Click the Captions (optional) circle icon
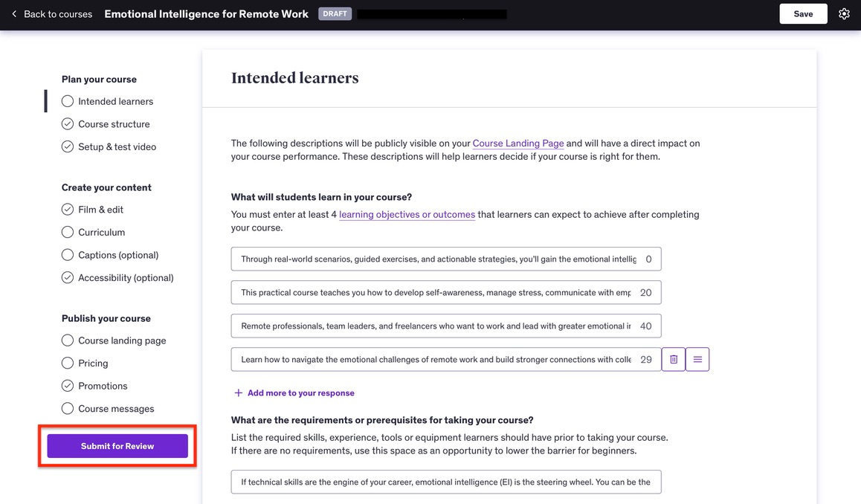The image size is (861, 504). point(68,255)
